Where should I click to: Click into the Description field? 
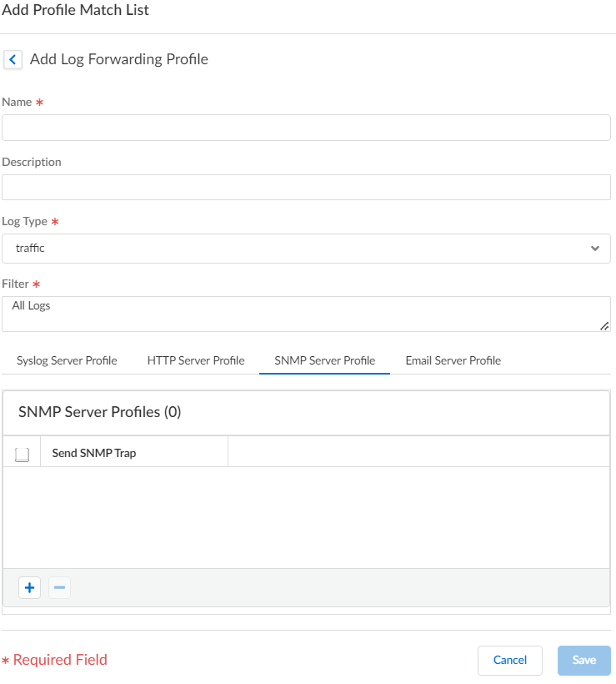pyautogui.click(x=306, y=188)
